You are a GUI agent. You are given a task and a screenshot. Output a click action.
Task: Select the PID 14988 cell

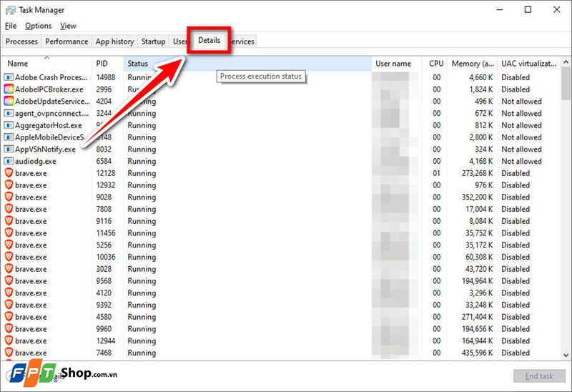106,77
